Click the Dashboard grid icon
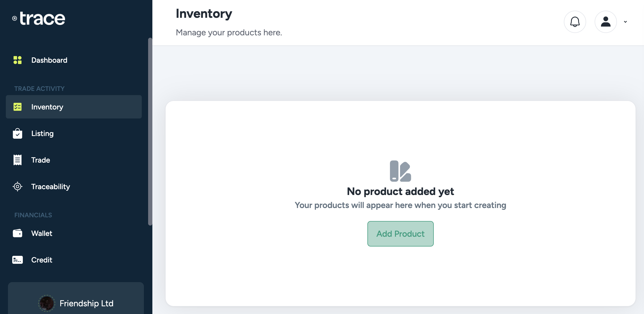This screenshot has width=644, height=314. point(18,60)
